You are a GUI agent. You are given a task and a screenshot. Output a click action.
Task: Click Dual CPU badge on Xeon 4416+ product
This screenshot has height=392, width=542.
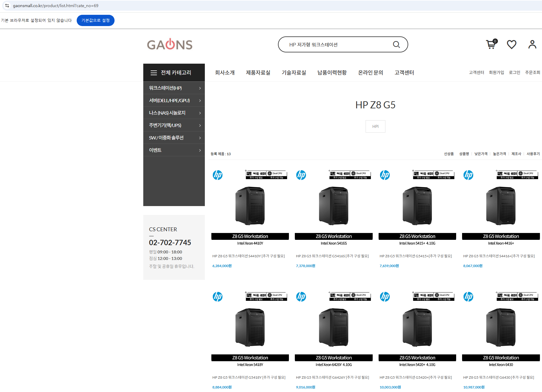pyautogui.click(x=528, y=175)
